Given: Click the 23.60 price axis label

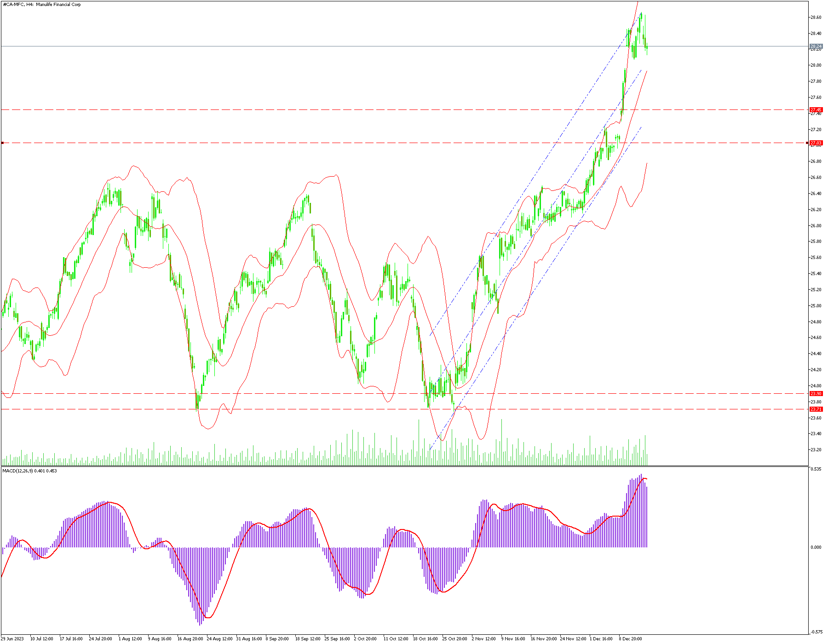Looking at the screenshot, I should [x=816, y=418].
